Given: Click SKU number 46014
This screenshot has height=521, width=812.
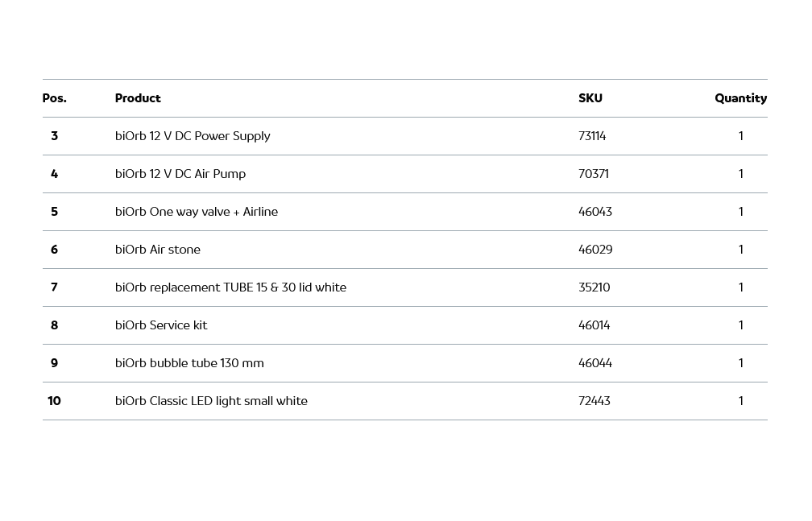Looking at the screenshot, I should [594, 325].
